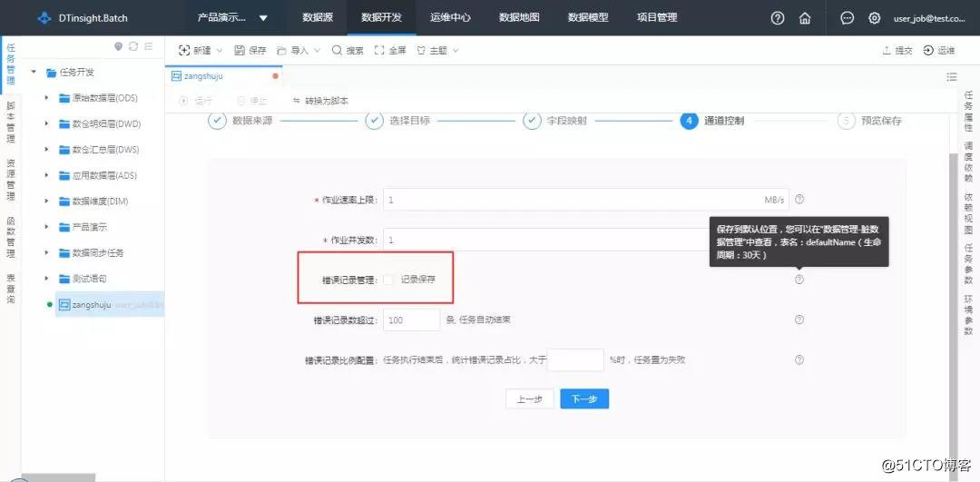
Task: Show help icon for 错误记录比例配置
Action: pyautogui.click(x=799, y=360)
